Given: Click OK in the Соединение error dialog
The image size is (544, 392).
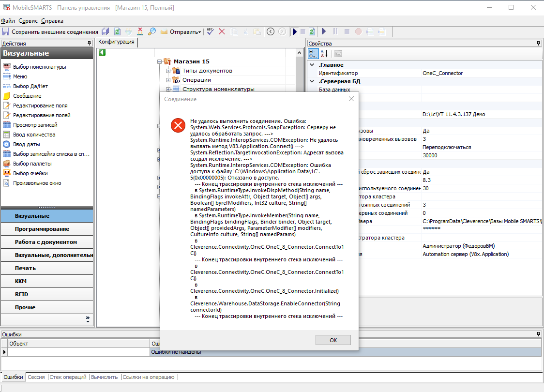Looking at the screenshot, I should (333, 340).
